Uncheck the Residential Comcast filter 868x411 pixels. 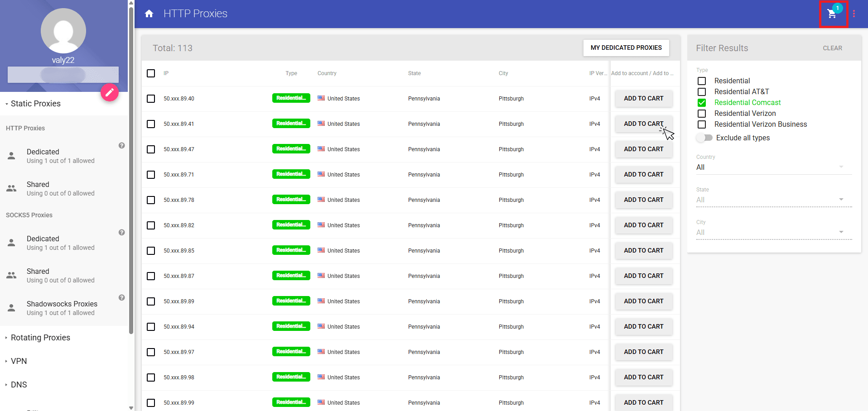702,103
